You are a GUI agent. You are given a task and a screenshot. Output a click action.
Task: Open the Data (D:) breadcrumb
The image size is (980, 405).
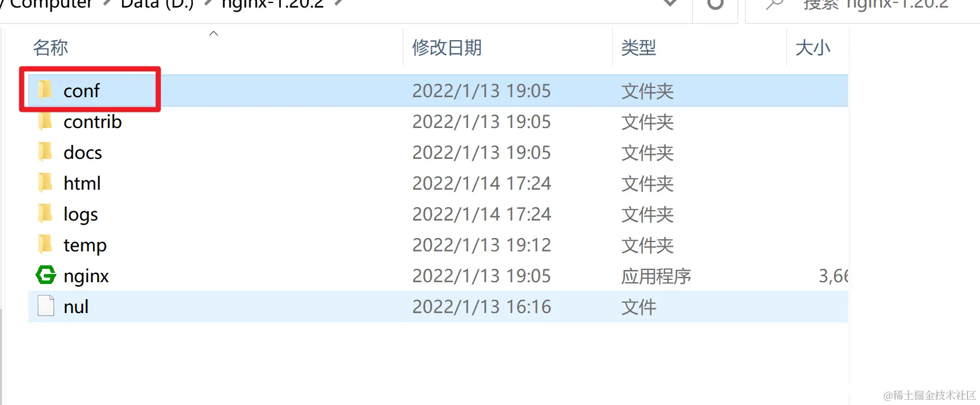click(x=157, y=5)
